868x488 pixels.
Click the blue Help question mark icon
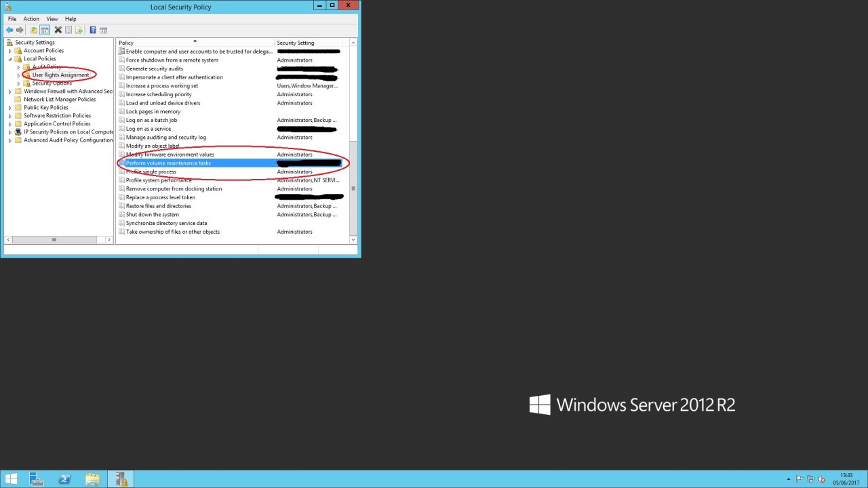tap(93, 30)
